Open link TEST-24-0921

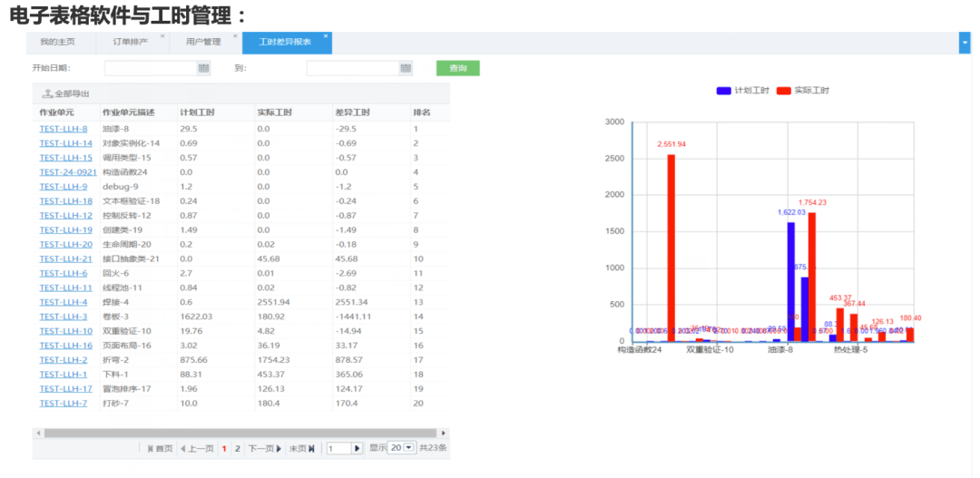tap(68, 171)
